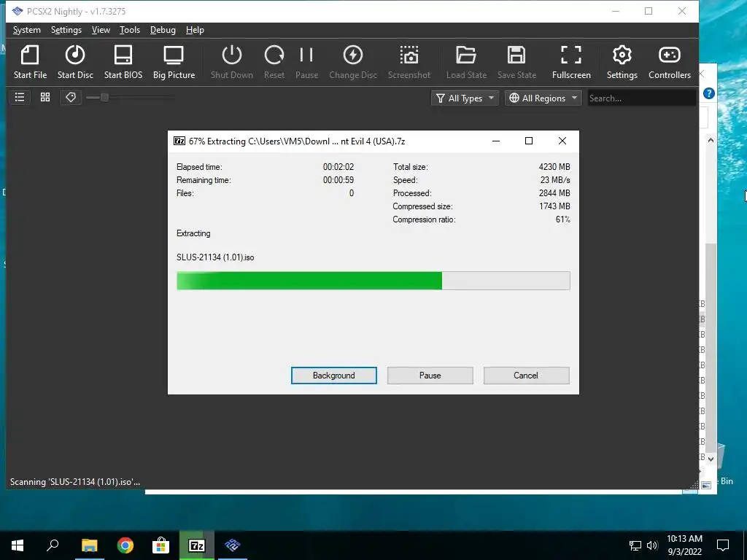Open Windows taskbar search

click(x=53, y=545)
